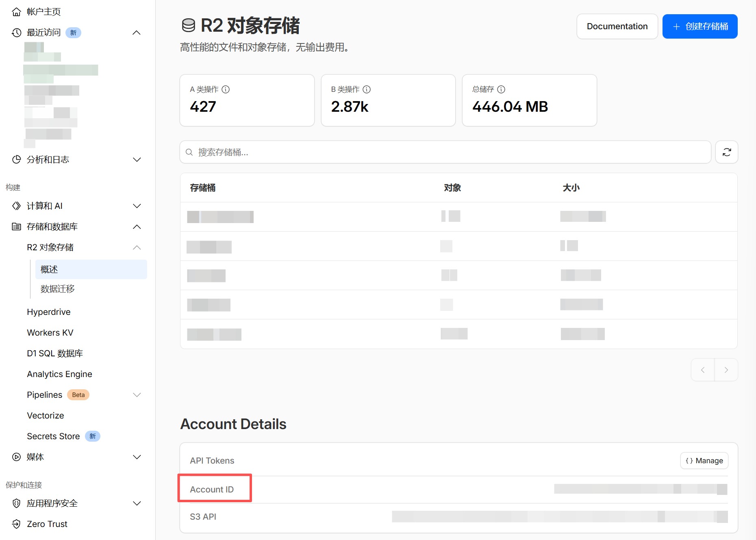
Task: Click the Zero Trust sidebar icon
Action: tap(16, 524)
